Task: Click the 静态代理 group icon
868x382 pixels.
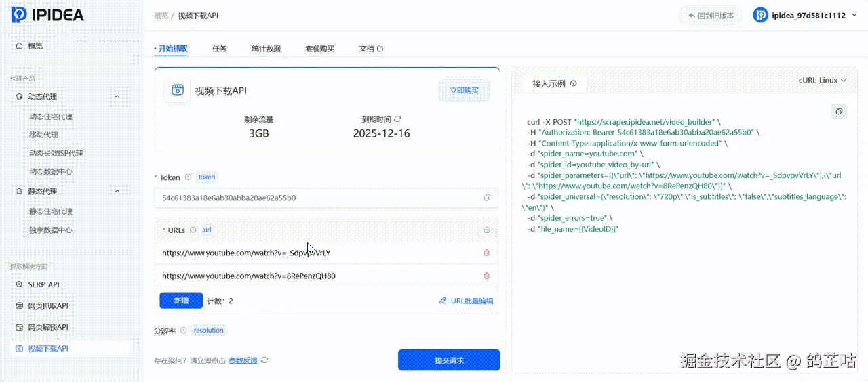Action: (20, 192)
